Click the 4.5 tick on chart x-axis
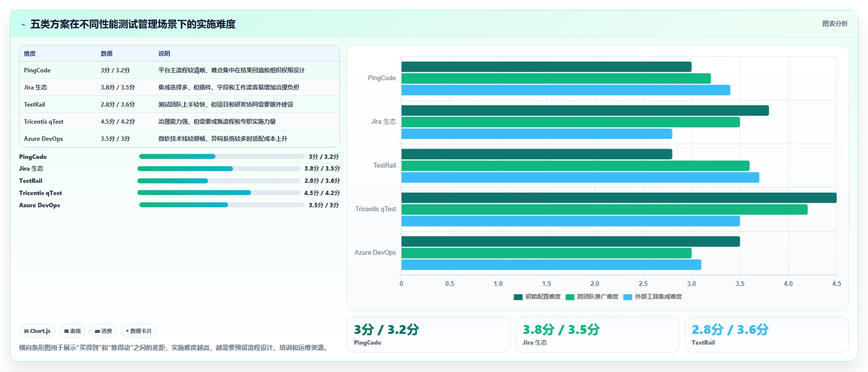The width and height of the screenshot is (868, 372). (x=837, y=284)
